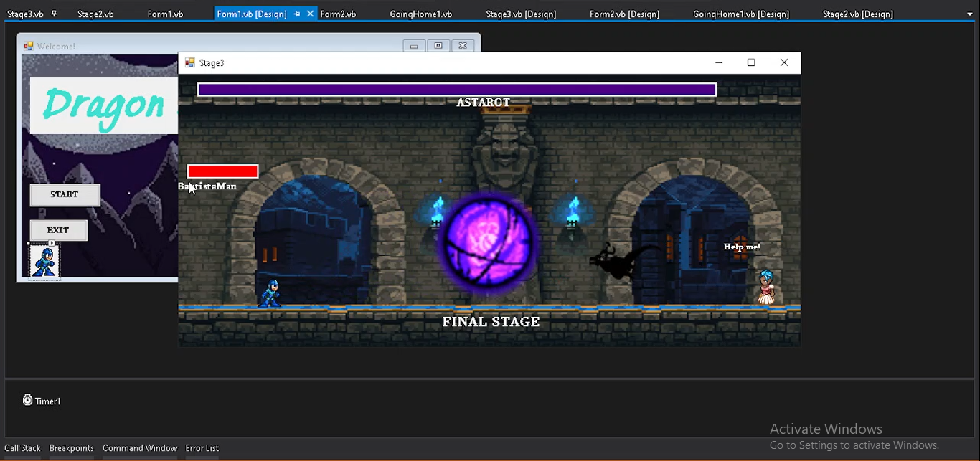Open the GoingHome1.vb [Design] tab
Screen dimensions: 980x461
pos(740,14)
